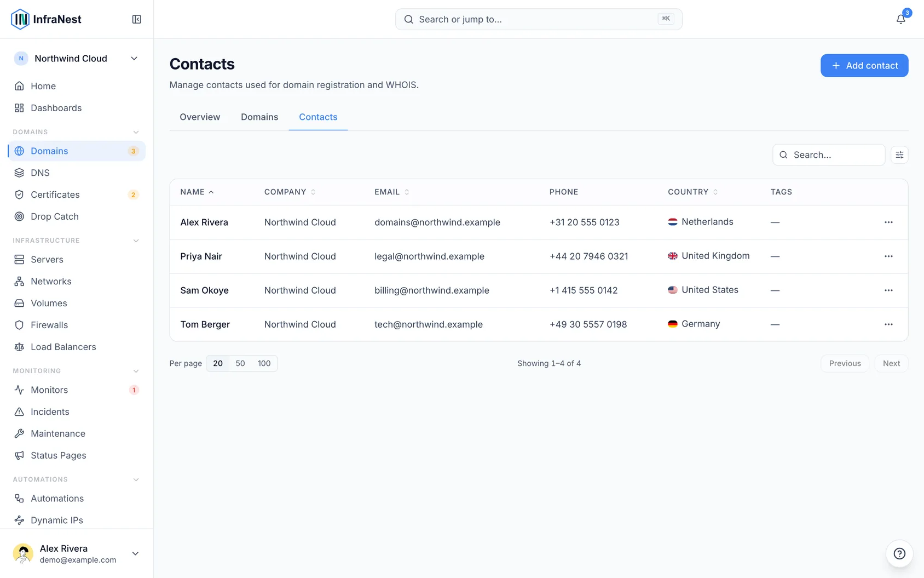Open Servers in the sidebar
Viewport: 924px width, 578px height.
tap(77, 259)
